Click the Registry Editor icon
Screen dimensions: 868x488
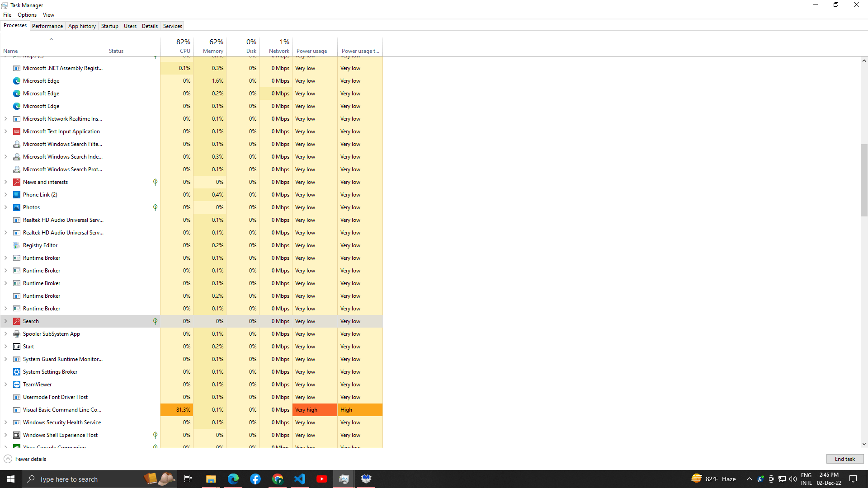pos(16,245)
